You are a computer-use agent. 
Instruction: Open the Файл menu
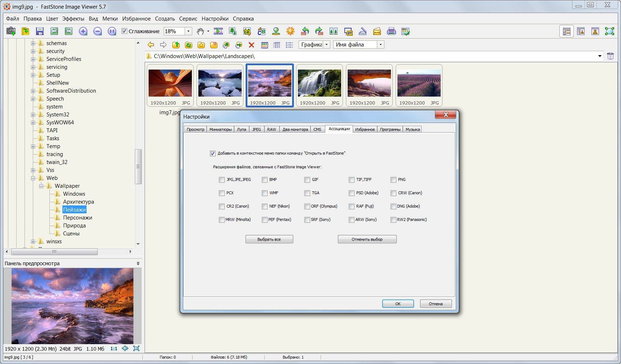point(13,19)
